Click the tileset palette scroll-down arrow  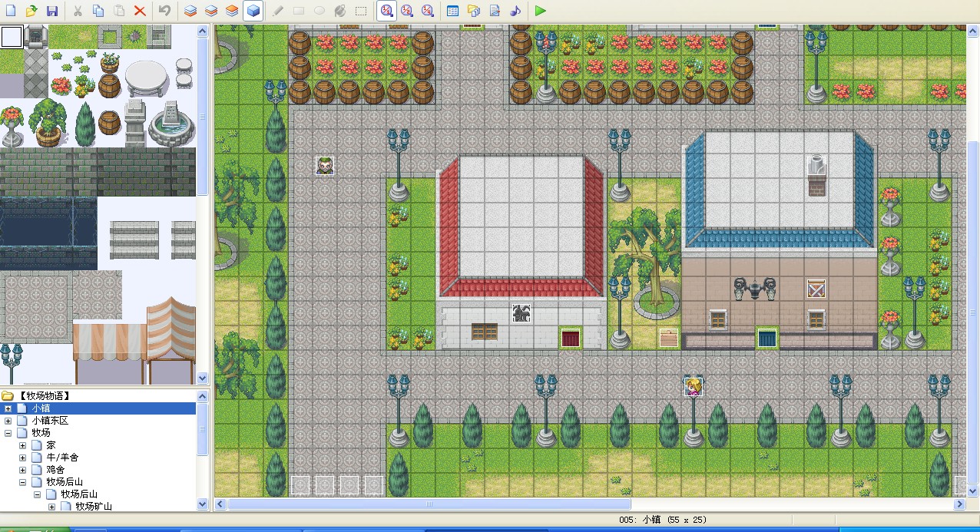coord(203,378)
